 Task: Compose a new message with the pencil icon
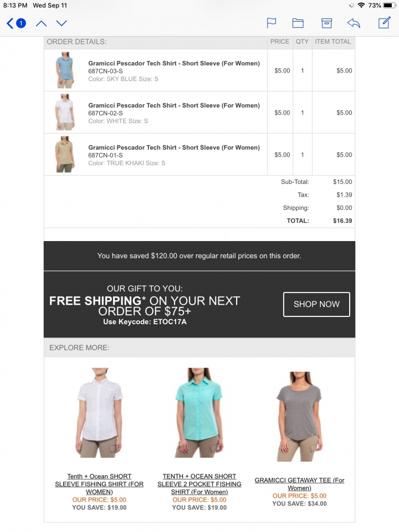click(385, 23)
